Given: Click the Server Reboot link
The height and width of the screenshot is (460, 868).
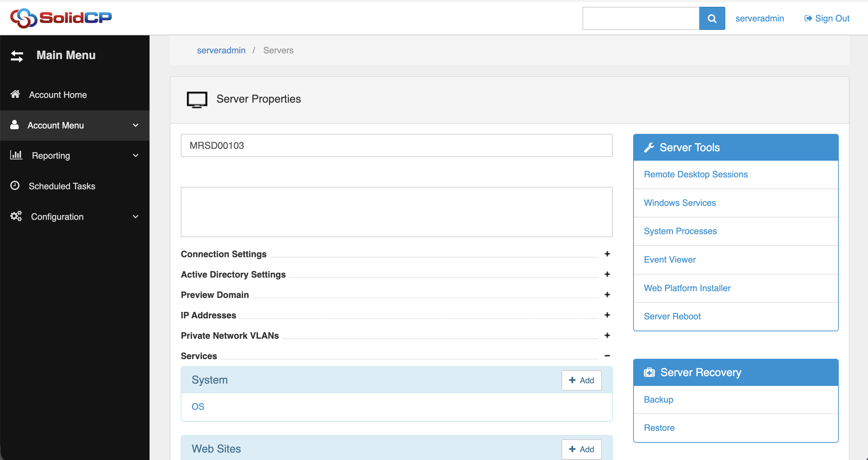Looking at the screenshot, I should [x=672, y=316].
